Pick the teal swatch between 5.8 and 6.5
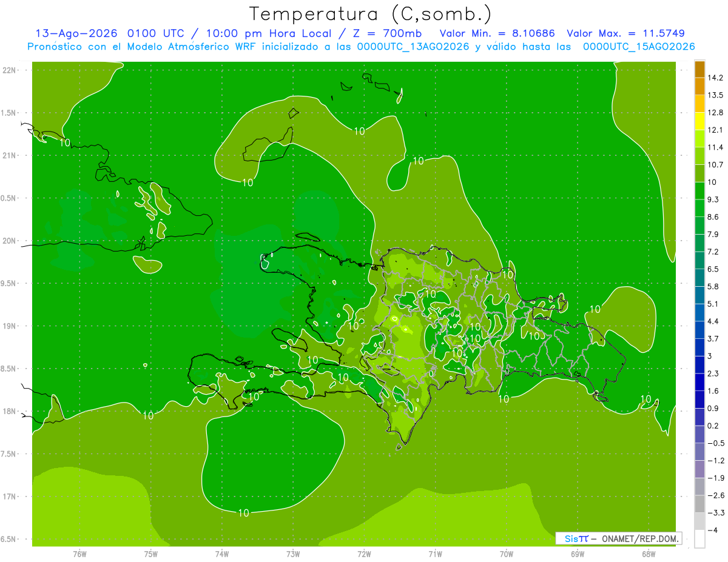The image size is (728, 562). tap(699, 278)
